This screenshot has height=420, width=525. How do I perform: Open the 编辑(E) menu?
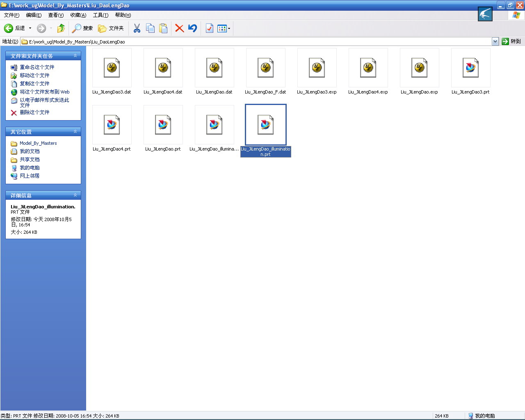pos(34,15)
